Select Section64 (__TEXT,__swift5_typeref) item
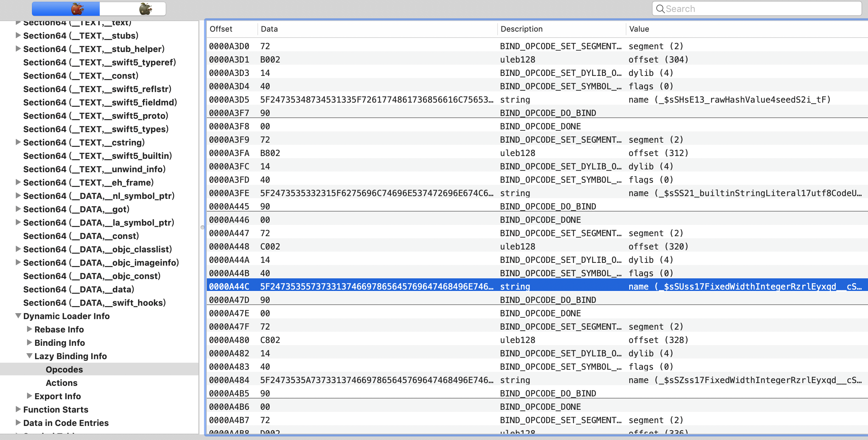Image resolution: width=868 pixels, height=440 pixels. pyautogui.click(x=99, y=62)
